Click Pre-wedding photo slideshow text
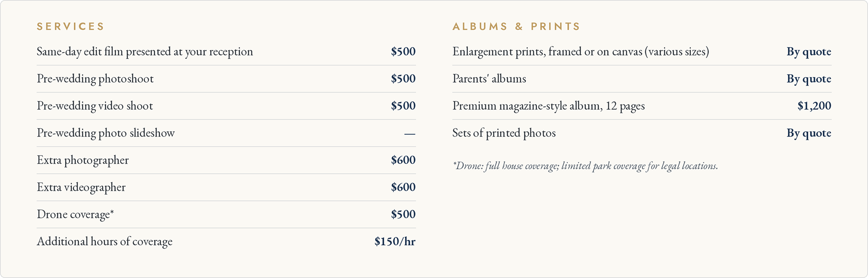Viewport: 868px width, 278px height. (106, 133)
